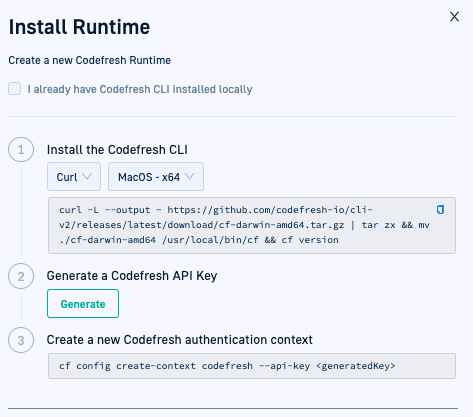Click the cf config create-context command box

(x=252, y=366)
